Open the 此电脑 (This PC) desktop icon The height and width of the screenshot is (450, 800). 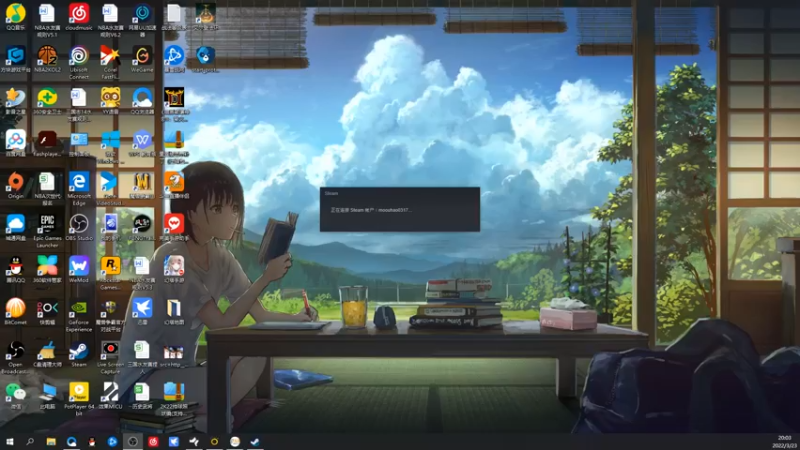pos(47,395)
